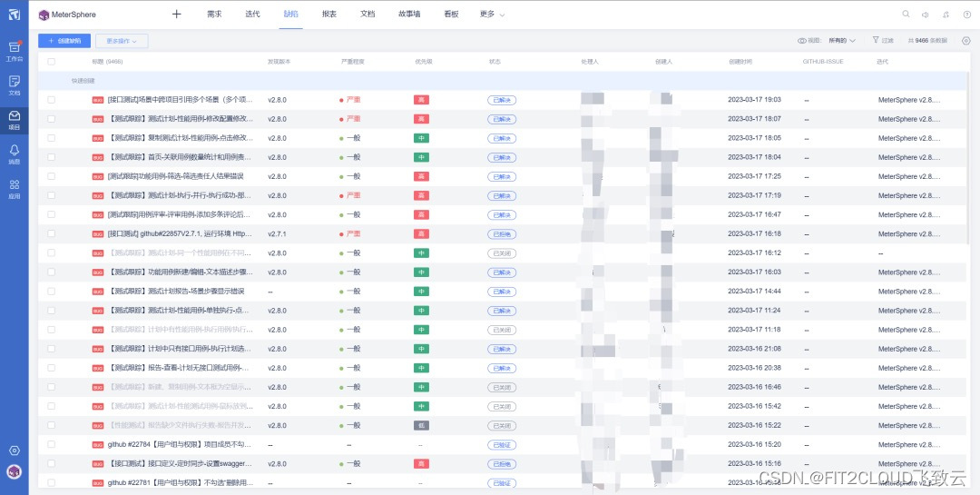Viewport: 980px width, 495px height.
Task: Open the 消息 notifications bell in sidebar
Action: [x=15, y=154]
